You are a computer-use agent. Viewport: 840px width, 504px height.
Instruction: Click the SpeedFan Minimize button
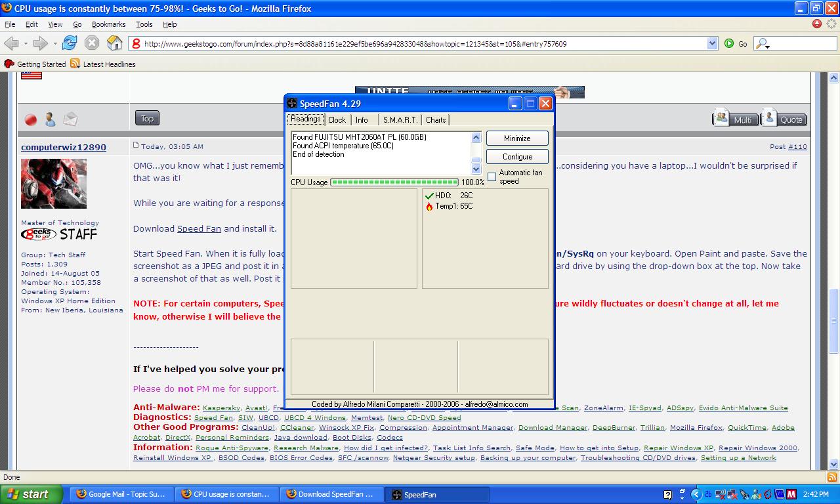point(517,138)
